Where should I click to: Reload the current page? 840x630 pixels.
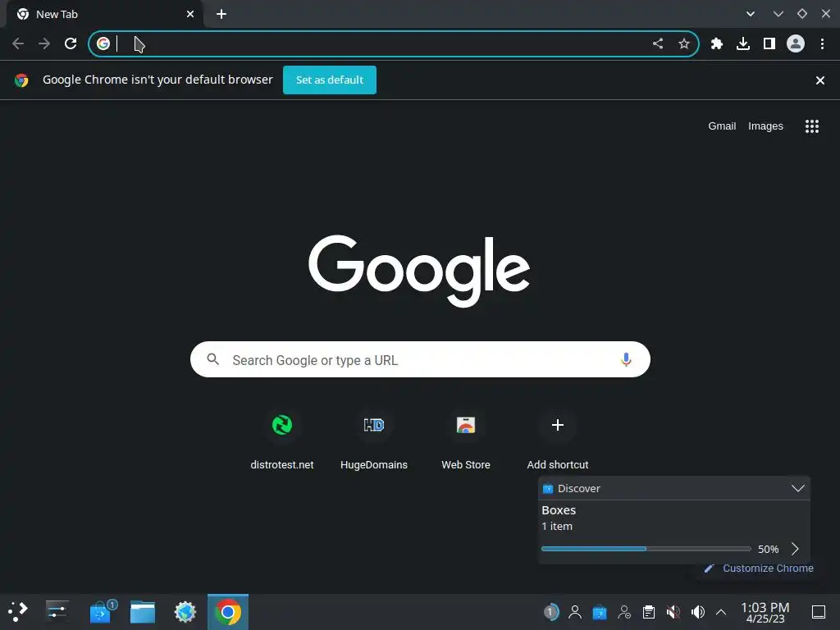point(71,43)
